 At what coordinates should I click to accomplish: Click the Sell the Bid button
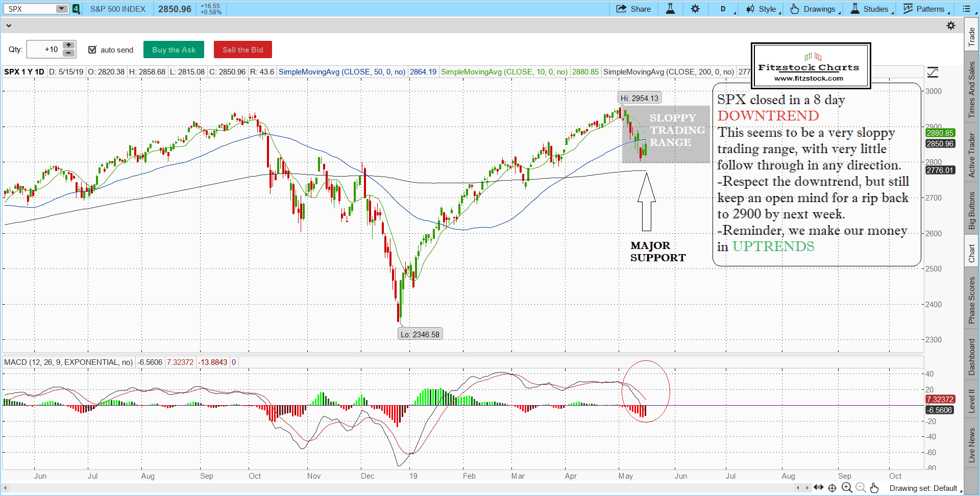pyautogui.click(x=242, y=49)
